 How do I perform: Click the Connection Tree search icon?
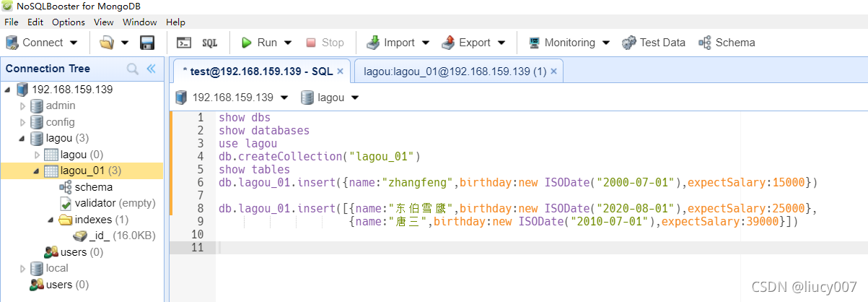point(133,69)
